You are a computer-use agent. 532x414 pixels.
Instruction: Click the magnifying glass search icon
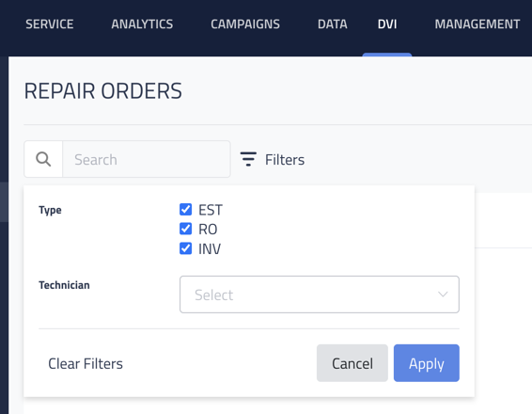(x=43, y=159)
